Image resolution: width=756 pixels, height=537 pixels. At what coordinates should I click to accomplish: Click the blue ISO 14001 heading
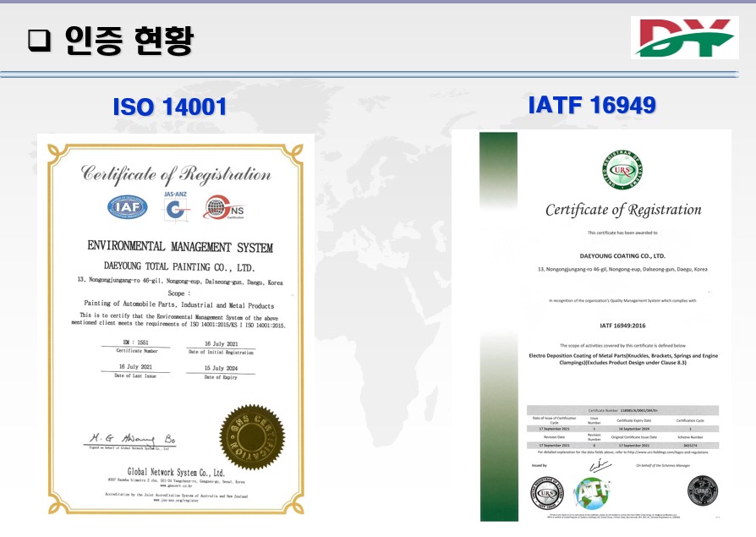[x=170, y=107]
